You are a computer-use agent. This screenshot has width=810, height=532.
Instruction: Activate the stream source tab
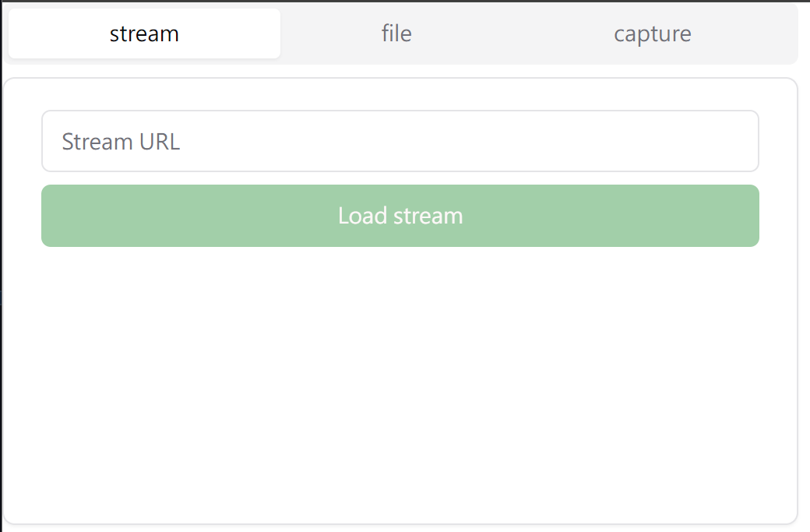click(144, 34)
